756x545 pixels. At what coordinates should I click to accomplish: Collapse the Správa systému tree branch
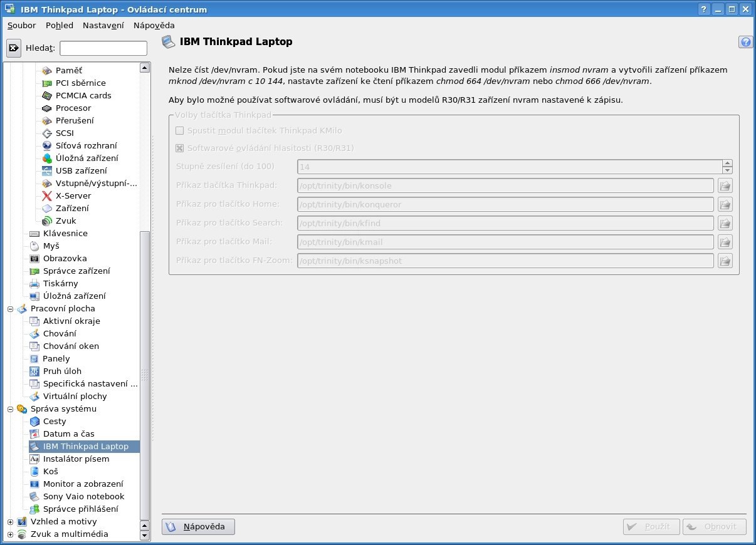tap(10, 409)
